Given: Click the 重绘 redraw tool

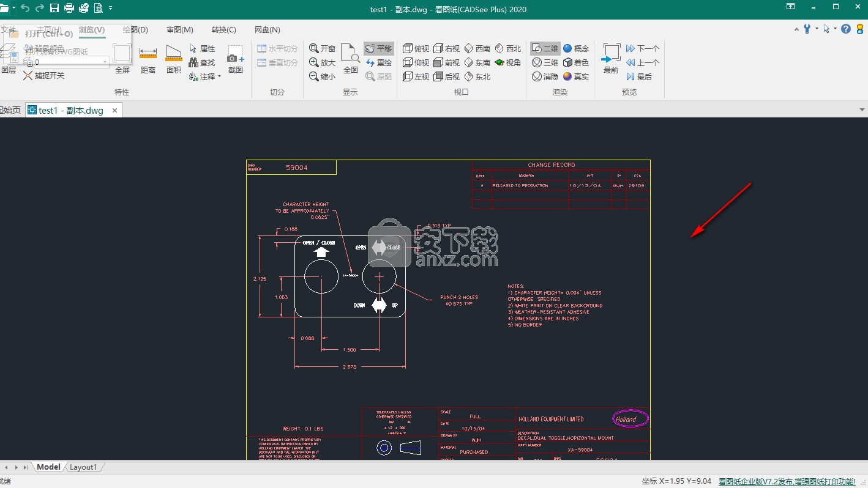Looking at the screenshot, I should point(379,62).
